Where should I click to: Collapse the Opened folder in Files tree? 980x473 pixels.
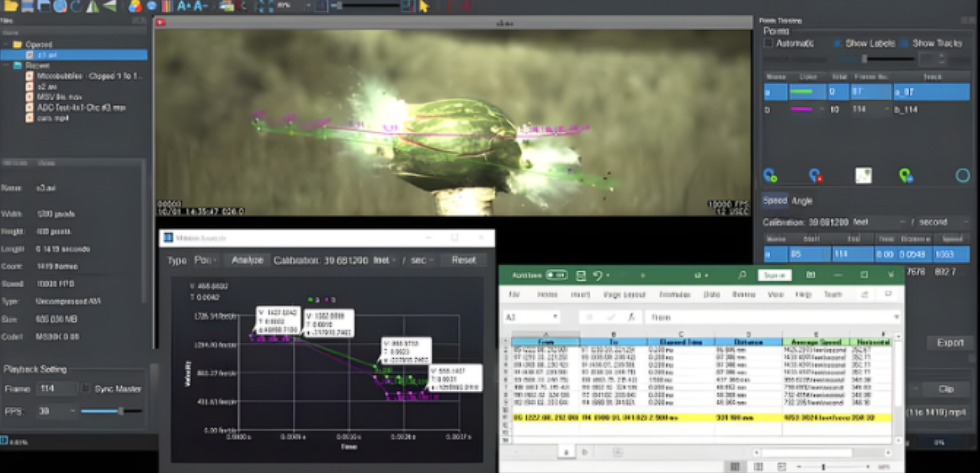click(x=6, y=45)
